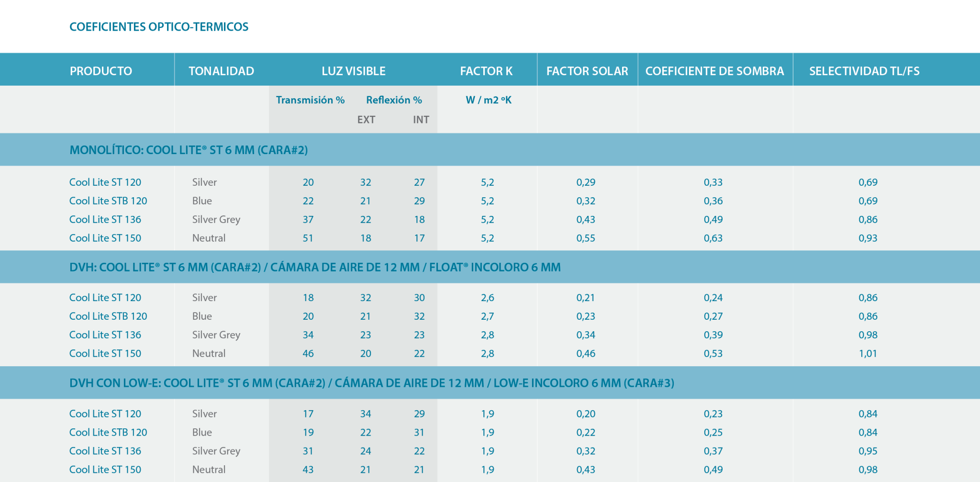The width and height of the screenshot is (980, 482).
Task: Select EXT reflection 18 in Monolítico ST 150 row
Action: coord(366,238)
